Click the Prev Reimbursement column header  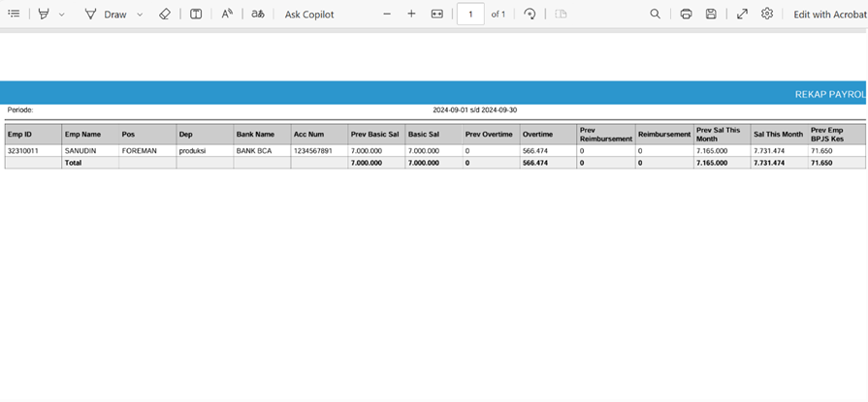(x=605, y=135)
